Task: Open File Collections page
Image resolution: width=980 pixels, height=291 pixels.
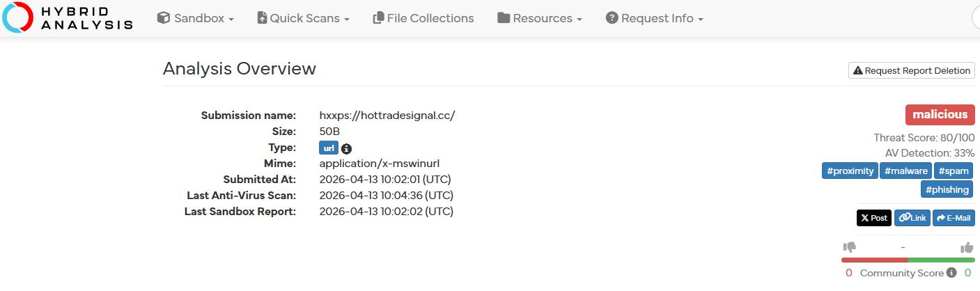Action: (x=423, y=18)
